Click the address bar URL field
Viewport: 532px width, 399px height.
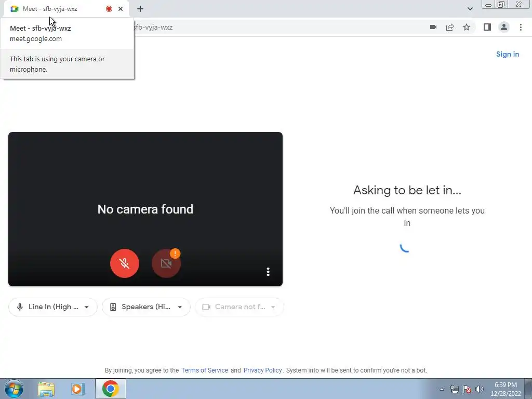(278, 27)
